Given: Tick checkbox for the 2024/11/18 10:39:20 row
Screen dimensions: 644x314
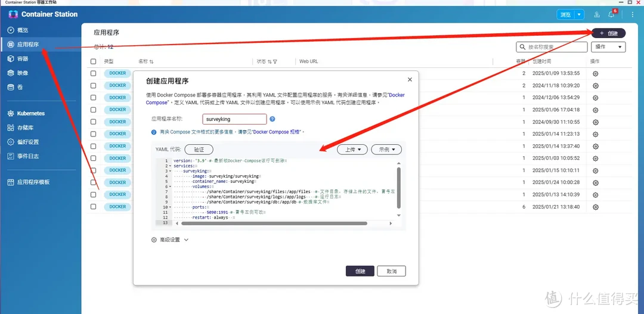Looking at the screenshot, I should pyautogui.click(x=93, y=86).
